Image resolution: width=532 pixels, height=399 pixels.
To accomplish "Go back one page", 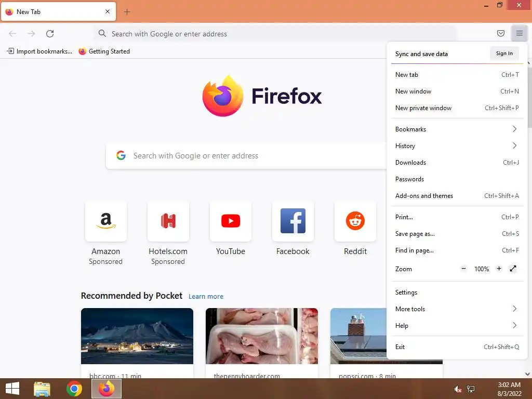I will [12, 34].
